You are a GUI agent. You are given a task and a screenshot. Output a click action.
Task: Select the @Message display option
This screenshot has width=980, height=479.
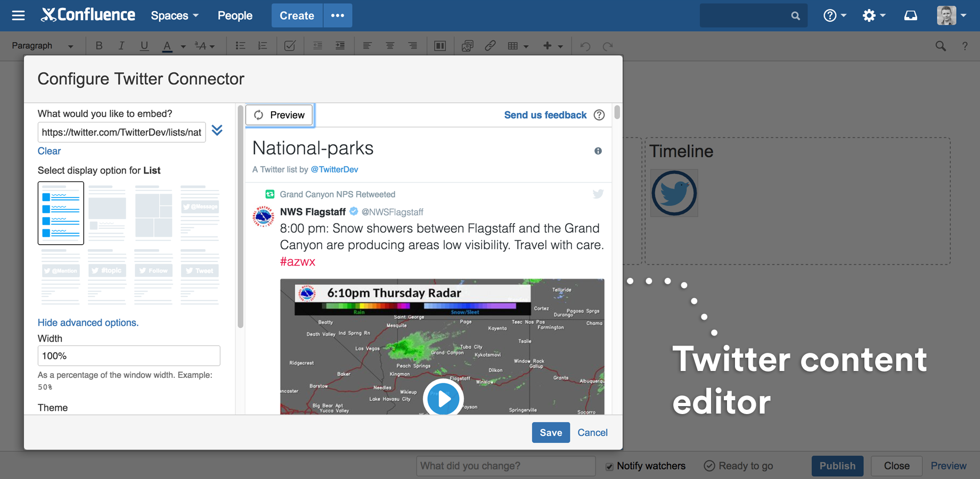200,213
